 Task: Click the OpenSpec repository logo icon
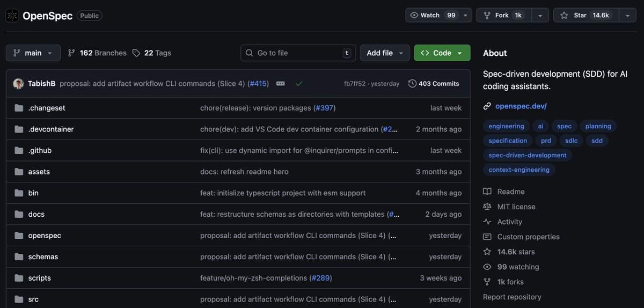tap(12, 16)
